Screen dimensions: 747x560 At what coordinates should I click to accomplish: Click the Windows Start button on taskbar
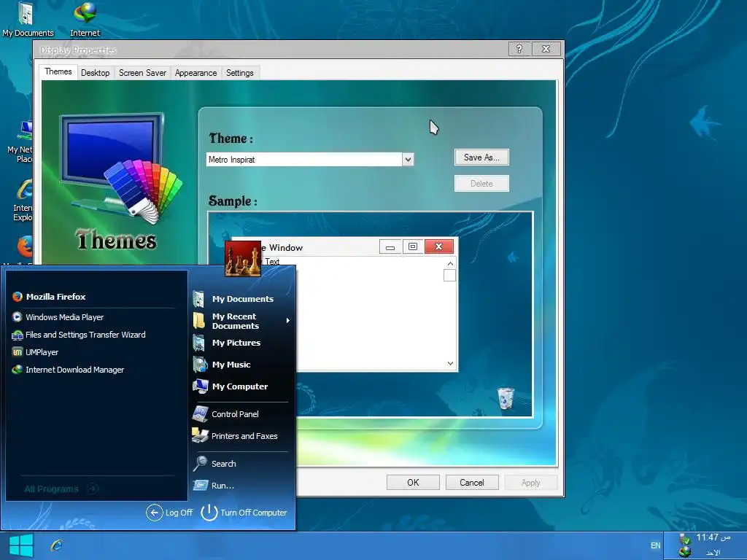tap(21, 545)
